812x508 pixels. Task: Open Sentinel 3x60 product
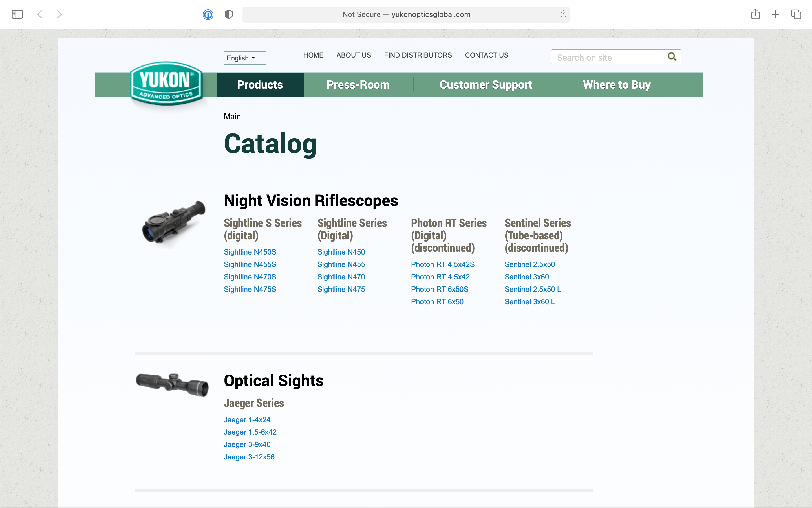click(x=527, y=277)
